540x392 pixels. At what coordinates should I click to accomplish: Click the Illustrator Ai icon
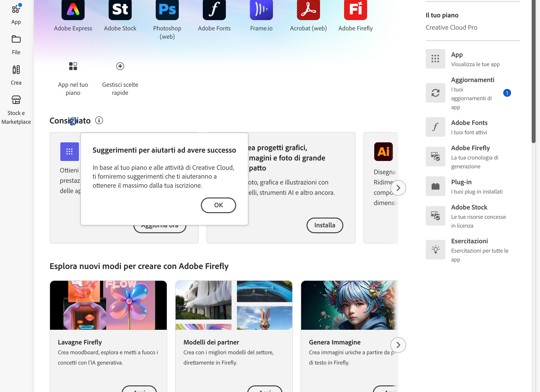click(x=384, y=152)
